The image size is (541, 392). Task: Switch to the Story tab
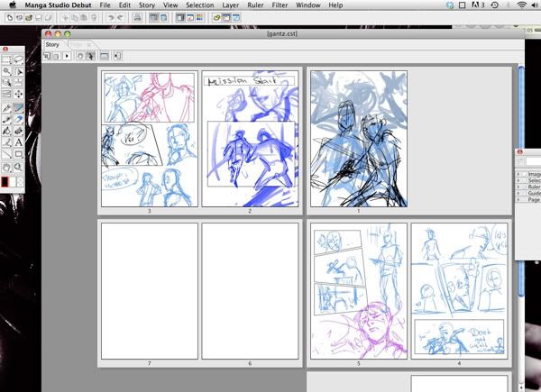click(x=51, y=44)
